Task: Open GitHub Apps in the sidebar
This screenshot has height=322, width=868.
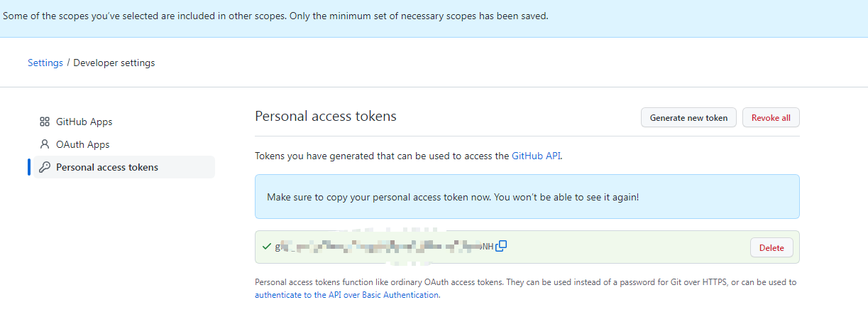Action: pyautogui.click(x=84, y=122)
